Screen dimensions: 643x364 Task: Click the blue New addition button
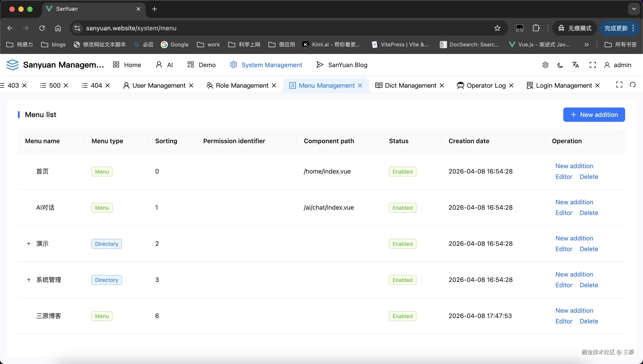tap(594, 115)
